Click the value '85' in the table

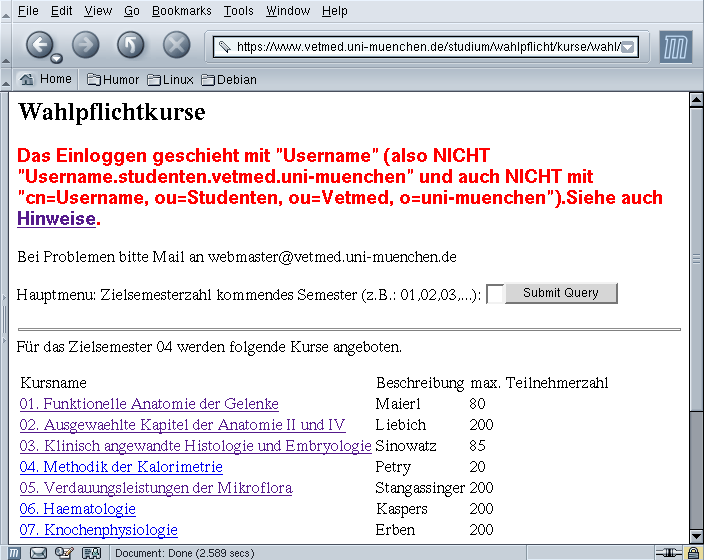(477, 446)
